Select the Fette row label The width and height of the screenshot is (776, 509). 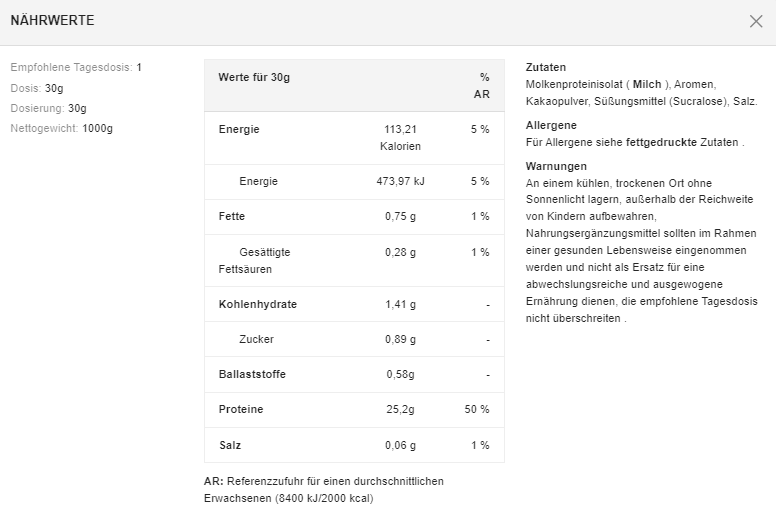pyautogui.click(x=231, y=216)
